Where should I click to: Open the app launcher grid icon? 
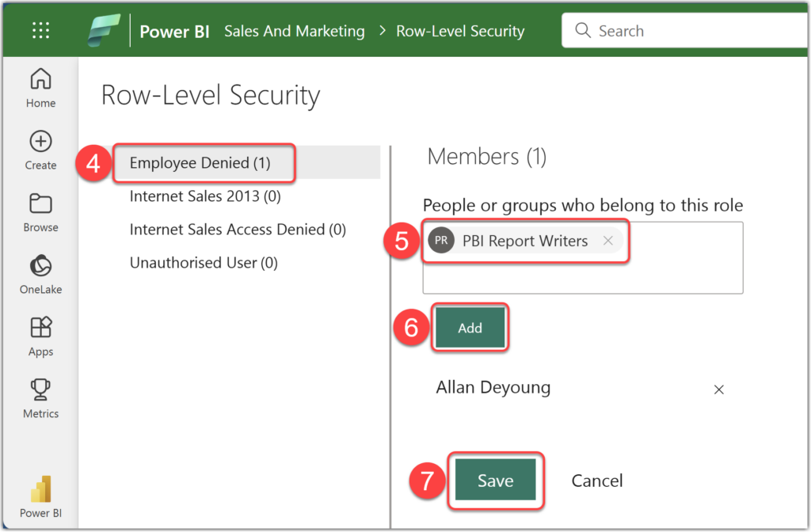[41, 31]
